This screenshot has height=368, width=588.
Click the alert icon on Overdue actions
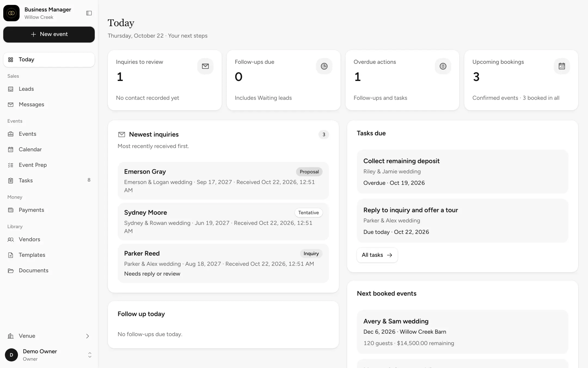pyautogui.click(x=443, y=66)
